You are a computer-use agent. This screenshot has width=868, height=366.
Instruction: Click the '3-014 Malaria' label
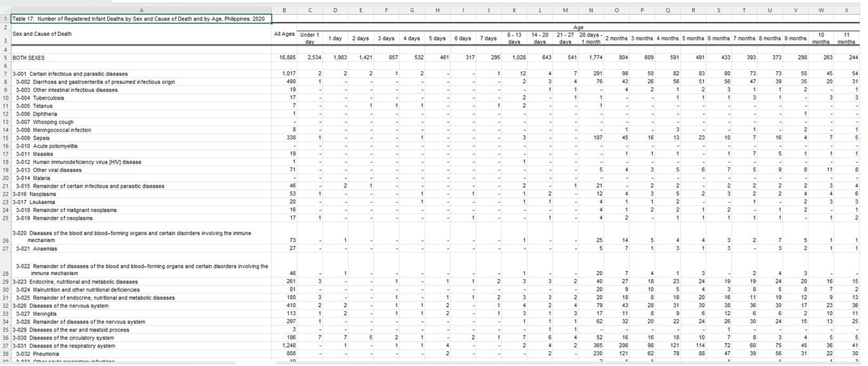[34, 178]
